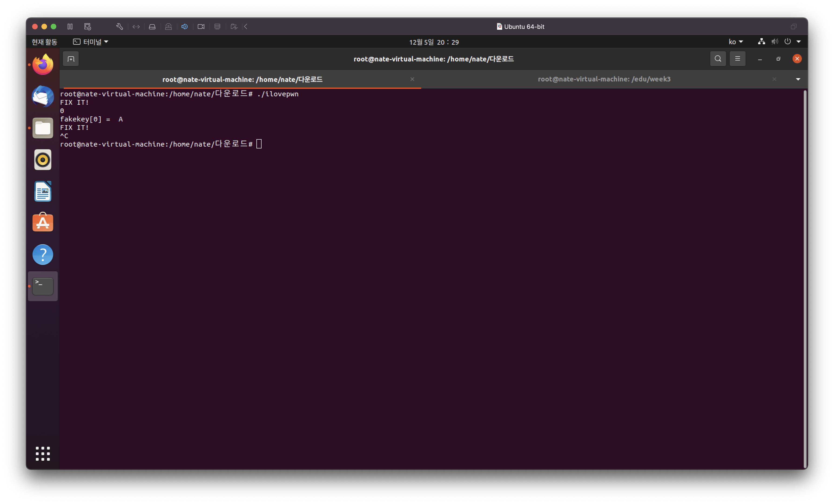Open the clock and calendar panel

pos(434,42)
